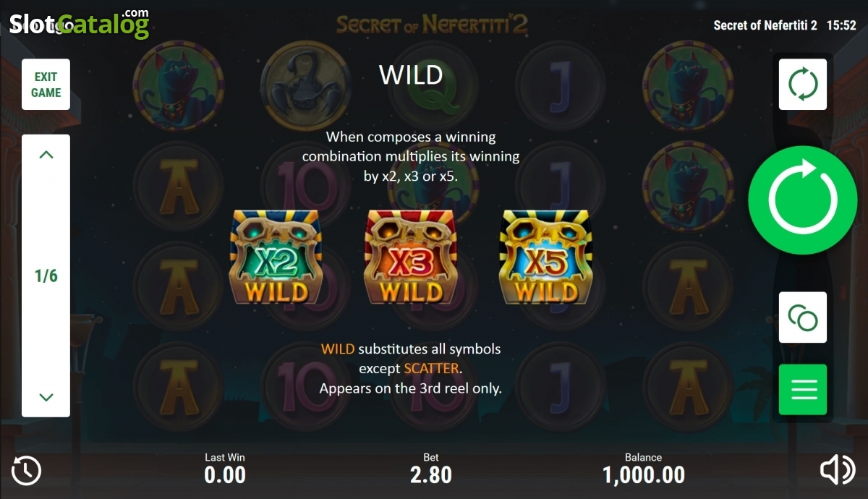Click the EXIT GAME button
This screenshot has height=499, width=868.
click(x=46, y=85)
